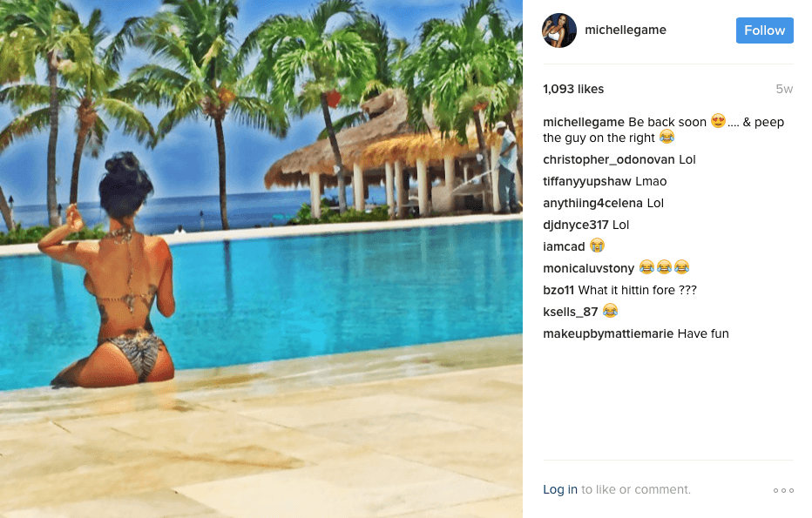Open christopher_odonovan commenter profile
This screenshot has width=812, height=518.
click(608, 159)
